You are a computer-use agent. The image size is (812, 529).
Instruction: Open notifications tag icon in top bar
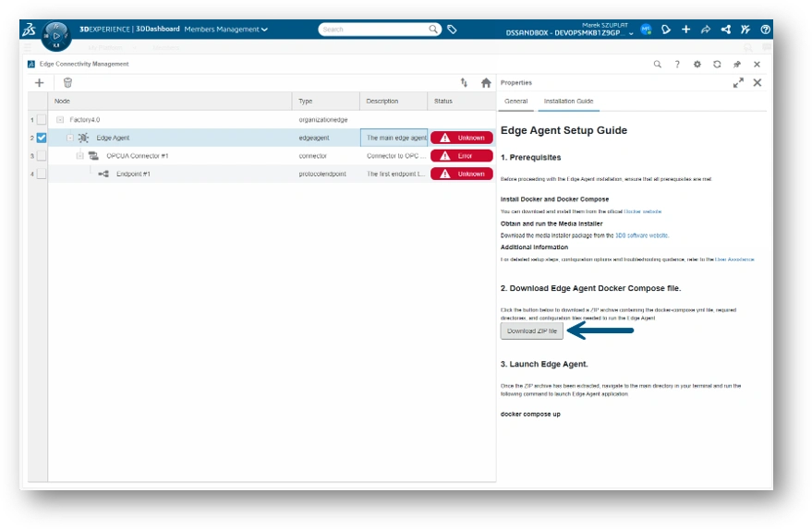pos(666,30)
